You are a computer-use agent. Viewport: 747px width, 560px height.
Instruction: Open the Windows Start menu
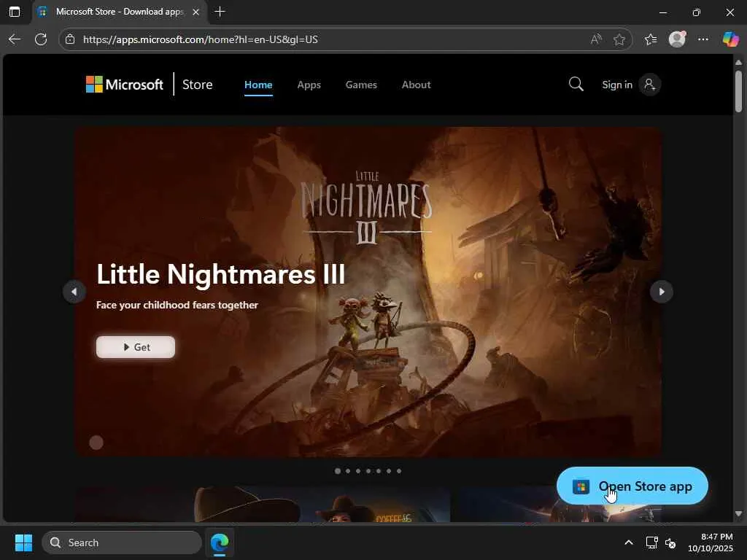23,542
